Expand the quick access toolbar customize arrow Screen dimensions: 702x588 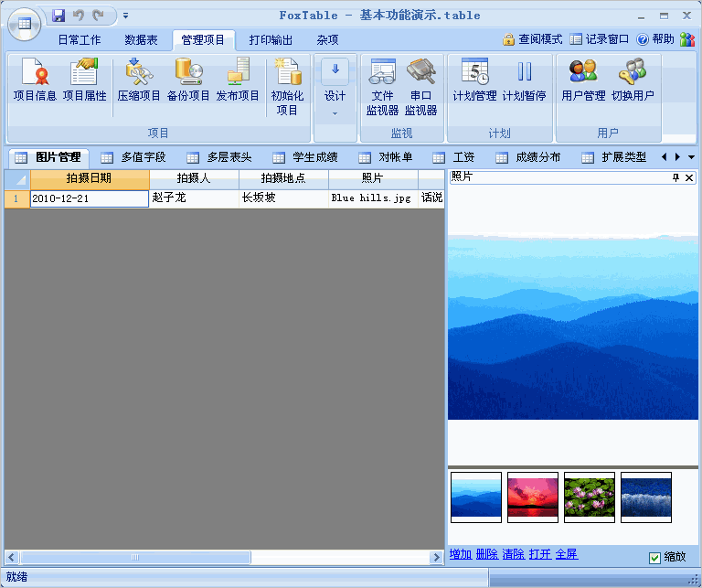[x=126, y=16]
